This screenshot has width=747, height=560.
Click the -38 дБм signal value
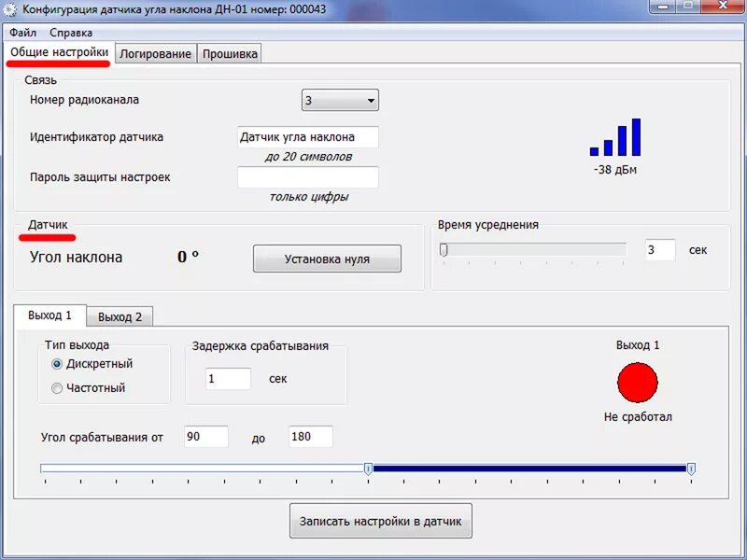(615, 170)
